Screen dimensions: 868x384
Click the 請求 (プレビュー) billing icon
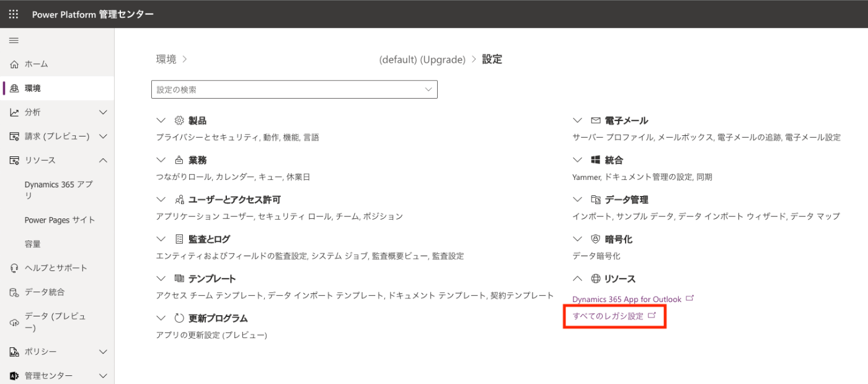(x=14, y=136)
